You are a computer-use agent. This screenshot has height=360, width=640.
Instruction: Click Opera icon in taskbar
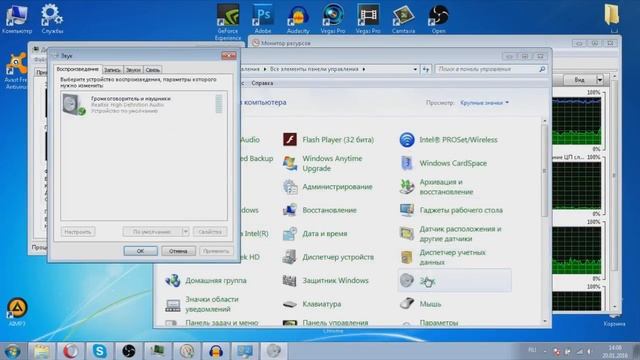click(71, 351)
